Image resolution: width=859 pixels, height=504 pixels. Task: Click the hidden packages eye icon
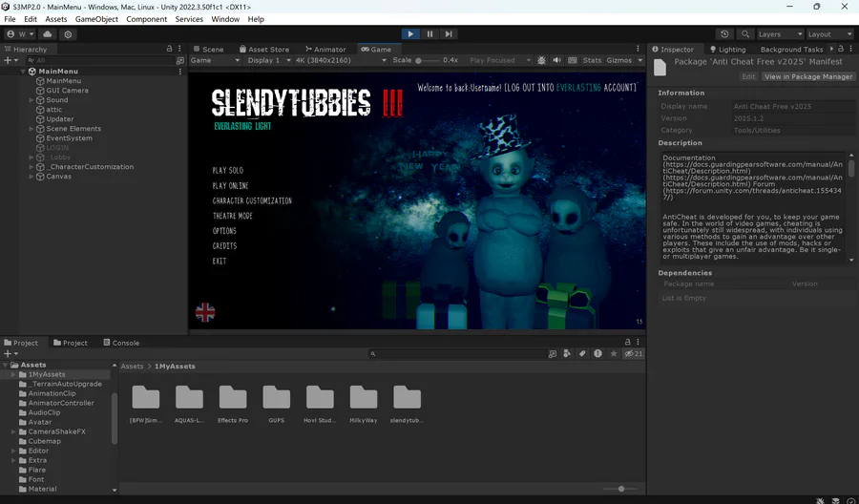pos(631,354)
